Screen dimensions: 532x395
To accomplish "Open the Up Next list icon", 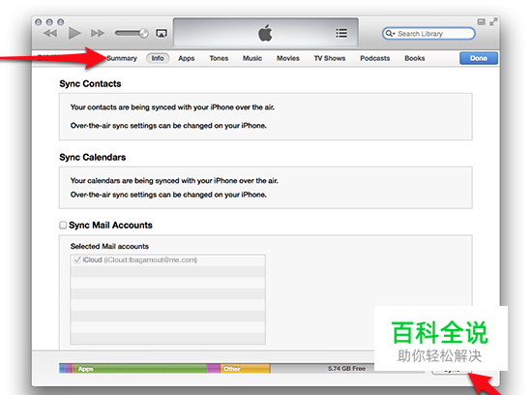I will pos(341,33).
